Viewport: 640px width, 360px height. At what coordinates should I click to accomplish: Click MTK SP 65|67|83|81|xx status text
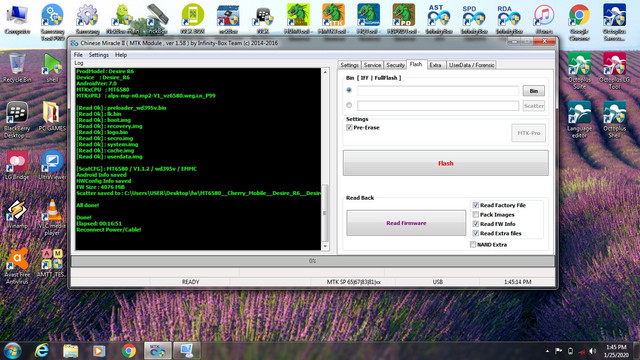point(353,282)
